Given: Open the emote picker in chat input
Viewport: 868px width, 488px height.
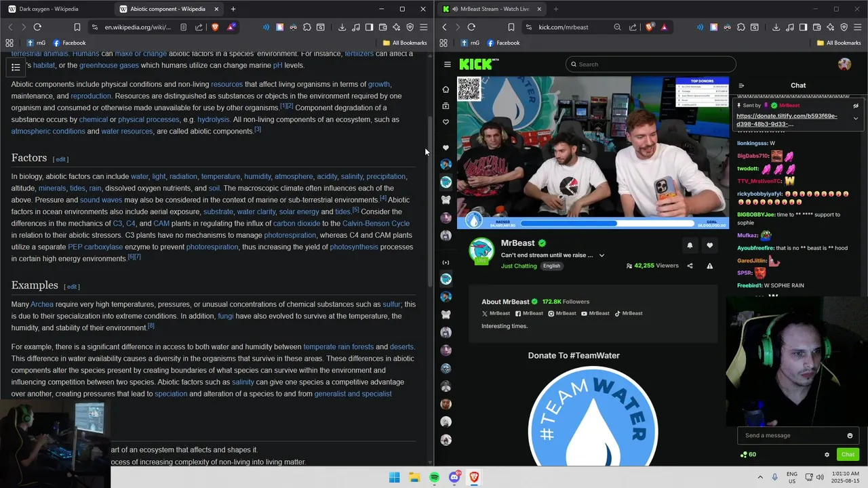Looking at the screenshot, I should click(x=850, y=436).
